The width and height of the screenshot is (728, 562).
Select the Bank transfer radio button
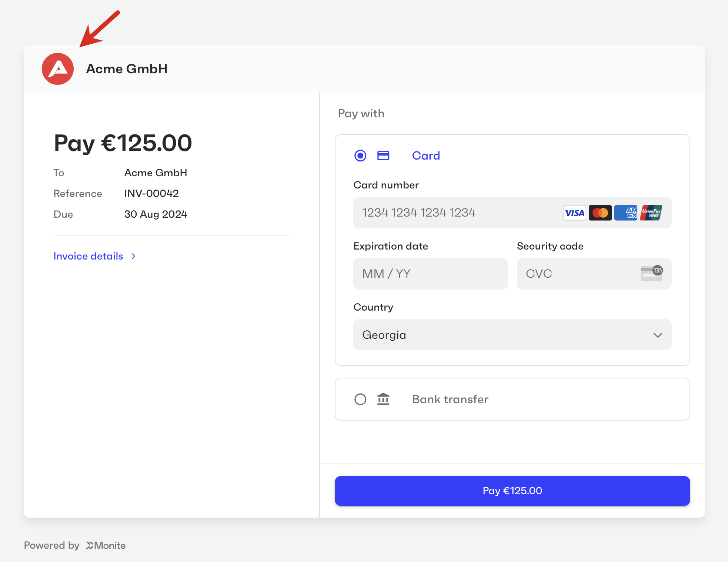(360, 399)
